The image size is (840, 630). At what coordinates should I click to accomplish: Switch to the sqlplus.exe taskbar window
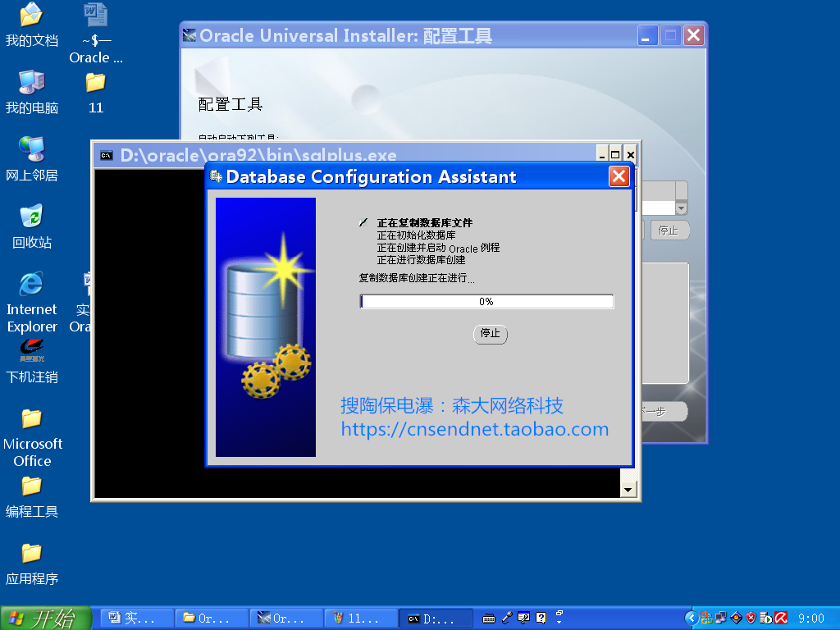(435, 618)
